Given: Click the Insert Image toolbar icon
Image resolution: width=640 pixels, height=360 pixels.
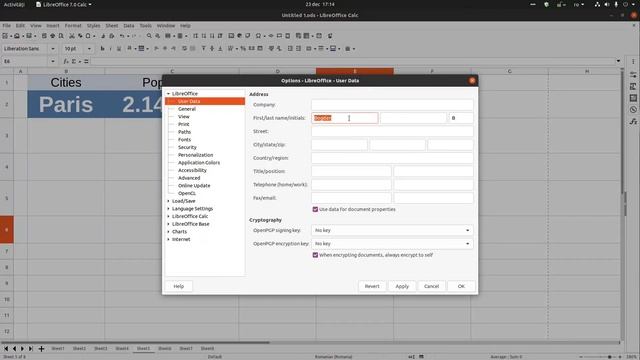Looking at the screenshot, I should click(x=231, y=36).
